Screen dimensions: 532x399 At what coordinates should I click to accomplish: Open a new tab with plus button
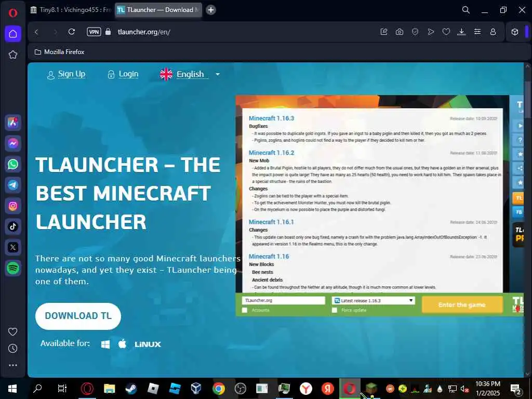(x=211, y=10)
